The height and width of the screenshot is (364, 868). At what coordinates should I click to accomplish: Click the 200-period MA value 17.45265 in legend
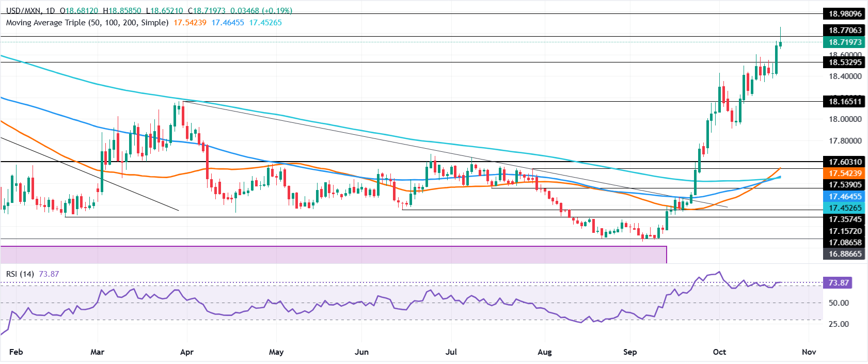click(265, 22)
